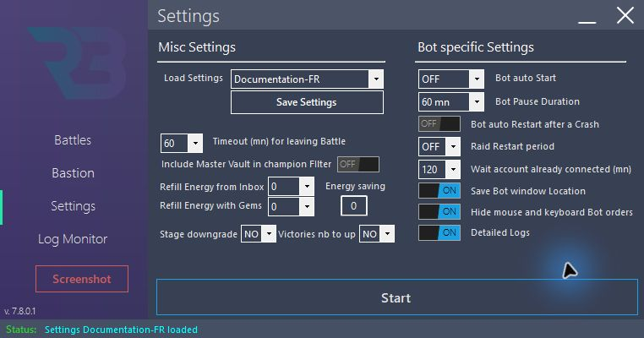Toggle Include Master Vault in champion filter
Image resolution: width=644 pixels, height=338 pixels.
(358, 164)
